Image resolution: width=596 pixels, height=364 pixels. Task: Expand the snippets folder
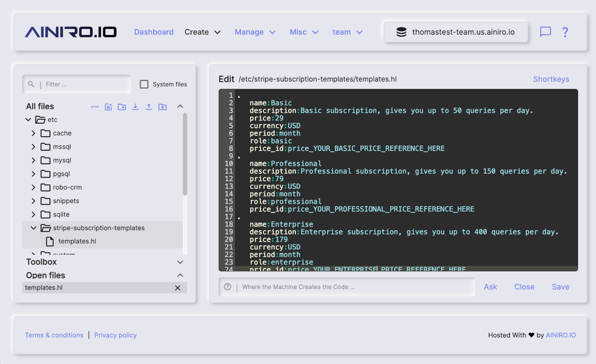pyautogui.click(x=33, y=201)
